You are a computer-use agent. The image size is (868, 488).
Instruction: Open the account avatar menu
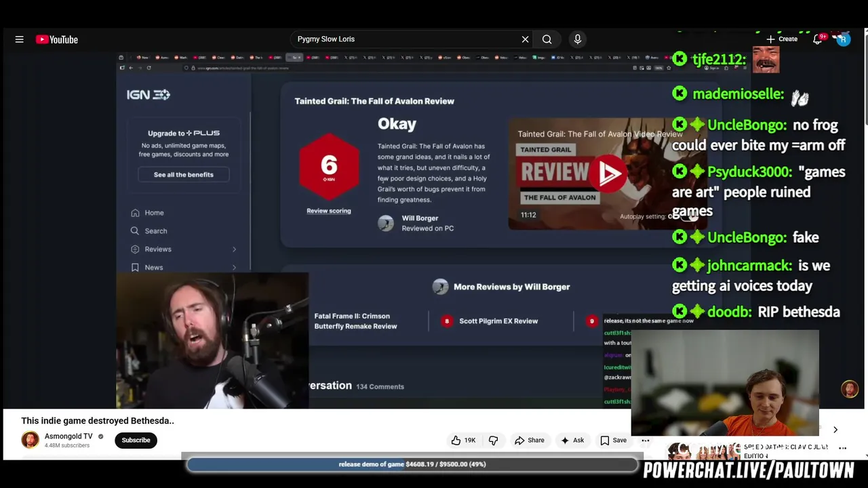tap(843, 39)
